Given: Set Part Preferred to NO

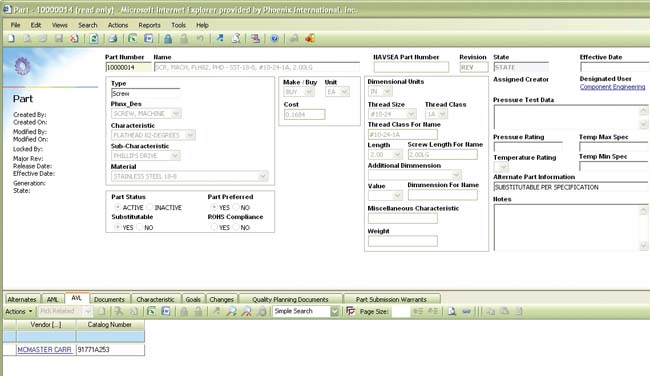Looking at the screenshot, I should point(236,207).
